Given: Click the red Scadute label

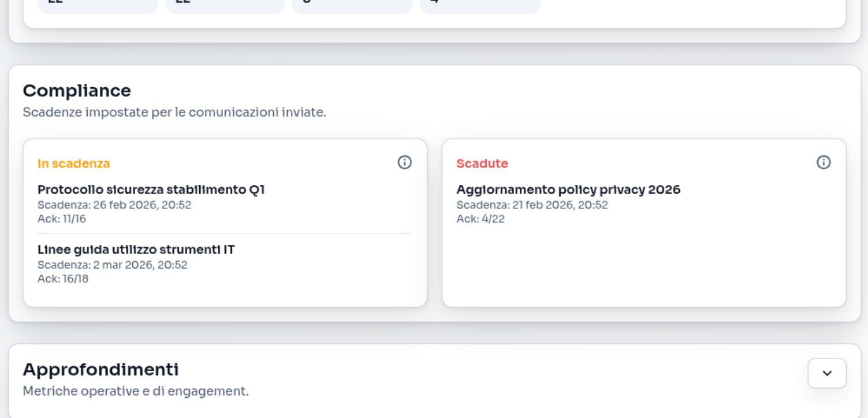Looking at the screenshot, I should pos(482,163).
